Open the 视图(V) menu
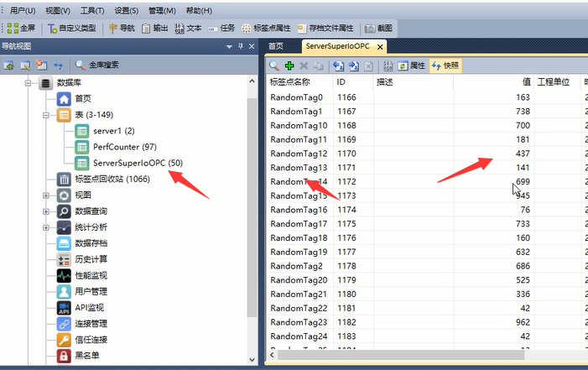The width and height of the screenshot is (588, 370). (57, 11)
